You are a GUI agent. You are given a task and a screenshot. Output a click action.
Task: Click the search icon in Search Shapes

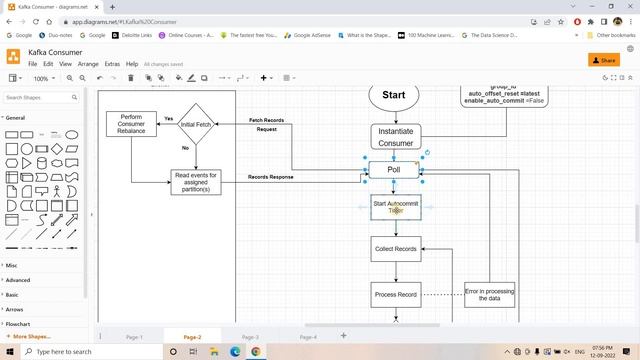coord(74,98)
